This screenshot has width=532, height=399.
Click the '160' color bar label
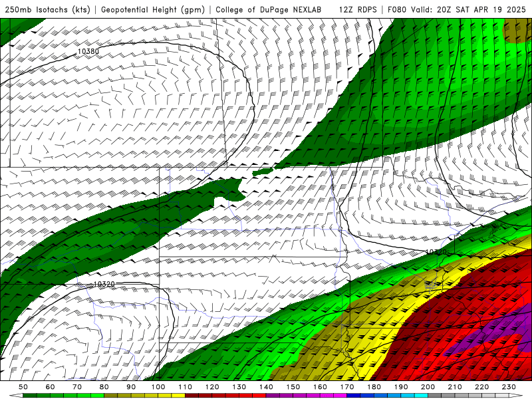320,387
